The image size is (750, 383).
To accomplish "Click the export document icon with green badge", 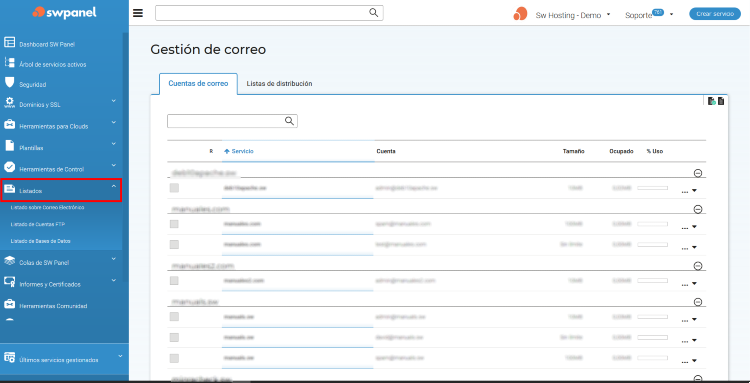I will click(712, 101).
